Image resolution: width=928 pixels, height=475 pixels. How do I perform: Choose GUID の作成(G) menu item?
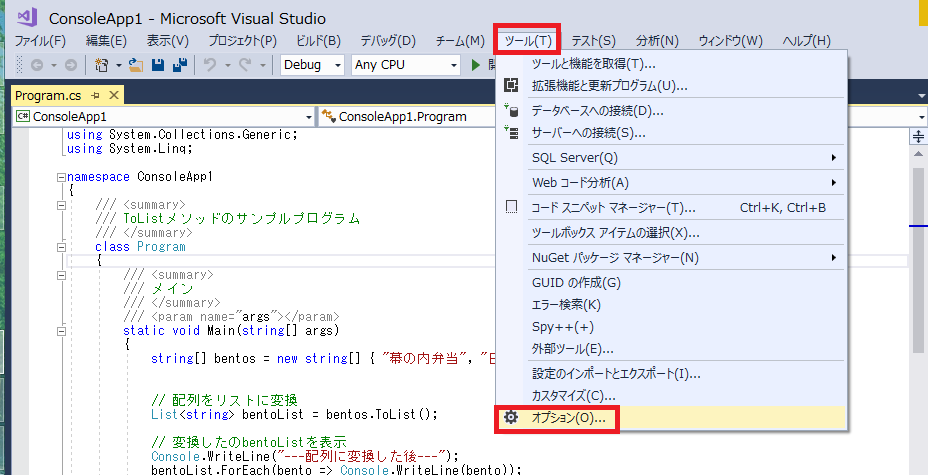coord(672,282)
